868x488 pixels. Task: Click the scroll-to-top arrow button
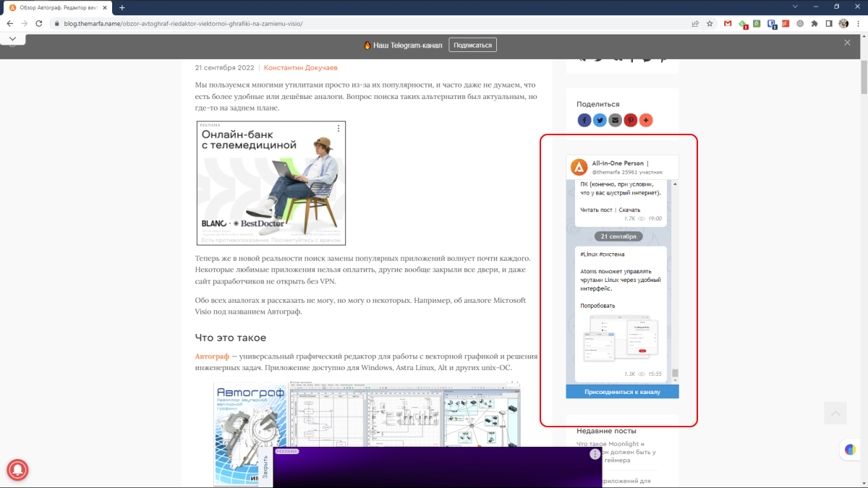click(x=835, y=413)
